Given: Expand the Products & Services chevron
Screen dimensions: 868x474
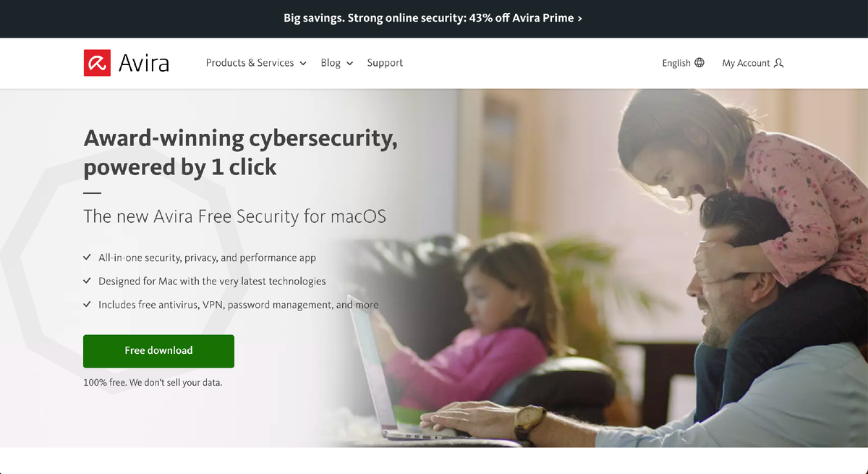Looking at the screenshot, I should [x=303, y=64].
